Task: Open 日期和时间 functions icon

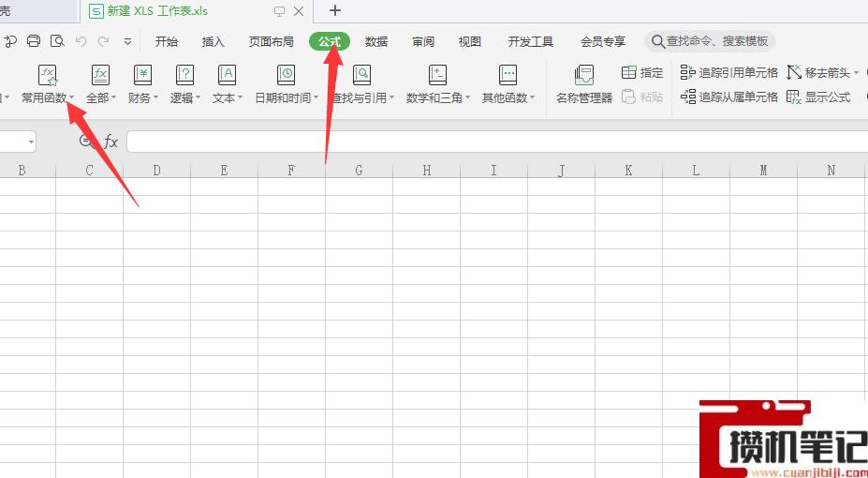Action: click(x=286, y=75)
